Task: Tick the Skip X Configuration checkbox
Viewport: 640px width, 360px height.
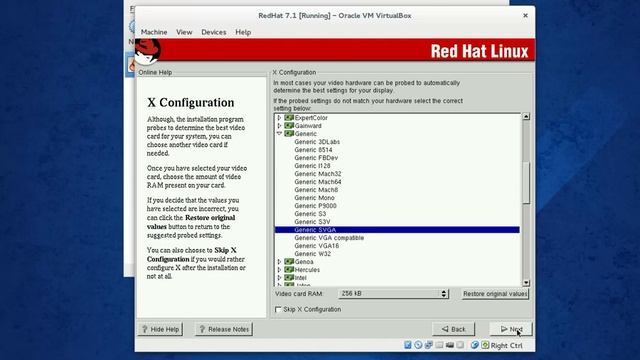Action: coord(278,309)
